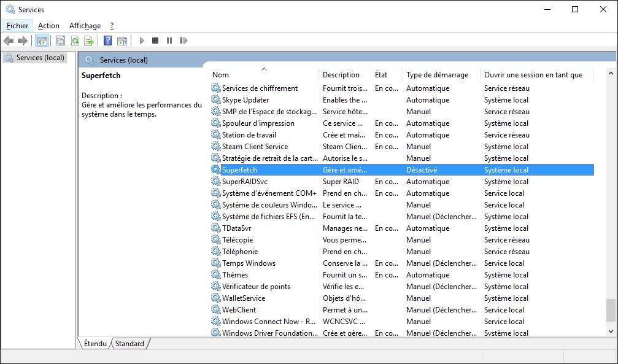618x364 pixels.
Task: Select Services (local) in the left pane
Action: (39, 57)
